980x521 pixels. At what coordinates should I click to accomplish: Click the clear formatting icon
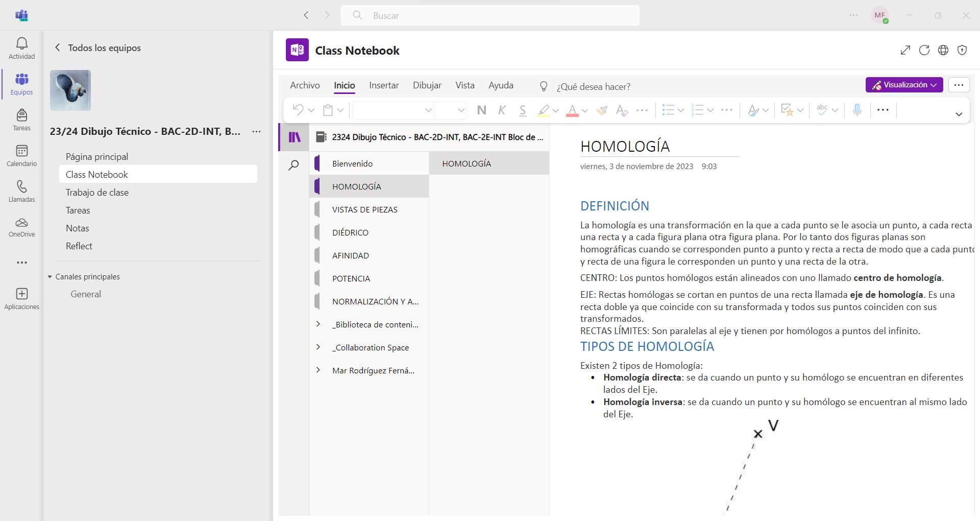coord(622,110)
